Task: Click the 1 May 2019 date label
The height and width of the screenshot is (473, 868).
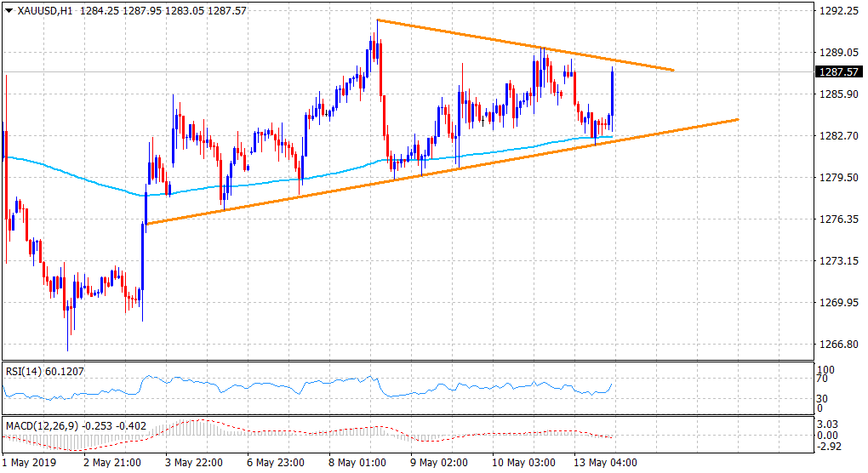Action: point(31,463)
